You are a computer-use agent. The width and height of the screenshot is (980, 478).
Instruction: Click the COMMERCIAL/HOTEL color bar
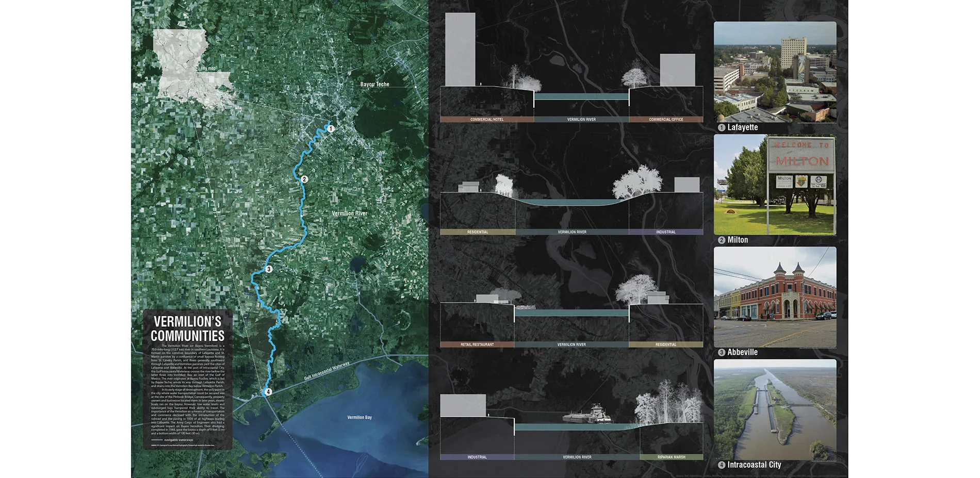[x=486, y=120]
